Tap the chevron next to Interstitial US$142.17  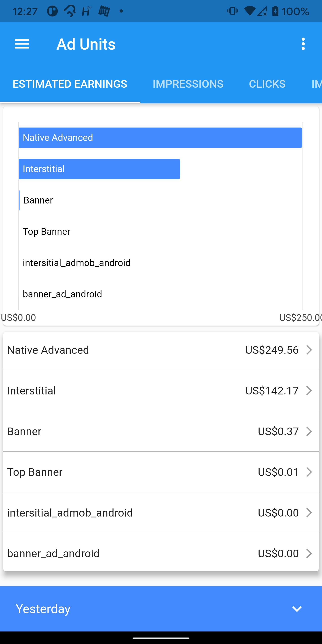click(x=309, y=390)
